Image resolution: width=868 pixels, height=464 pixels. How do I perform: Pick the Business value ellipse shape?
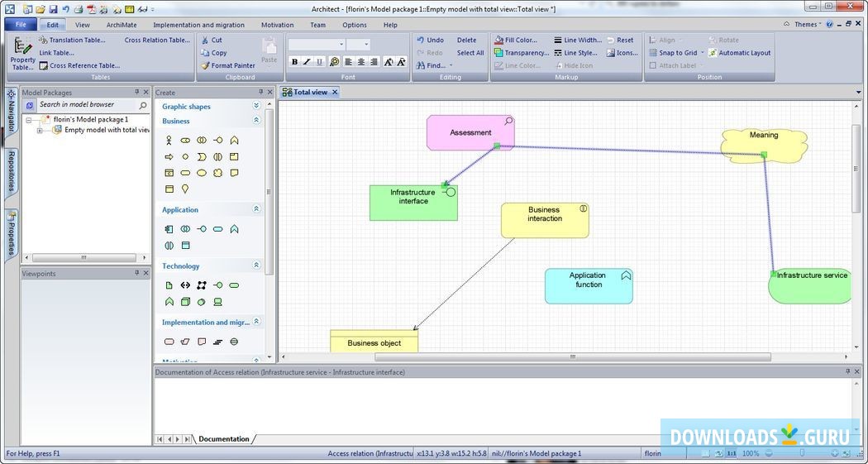pyautogui.click(x=202, y=173)
